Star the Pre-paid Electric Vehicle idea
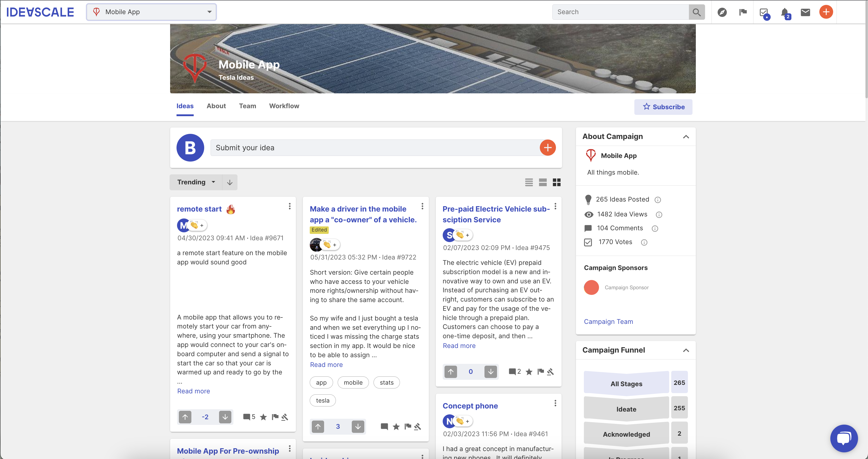 click(529, 372)
